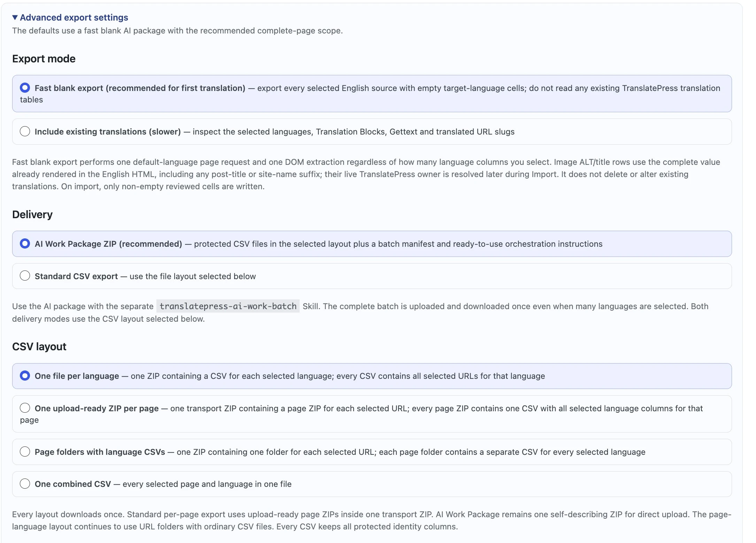
Task: Choose One upload-ready ZIP per page radio
Action: [25, 408]
